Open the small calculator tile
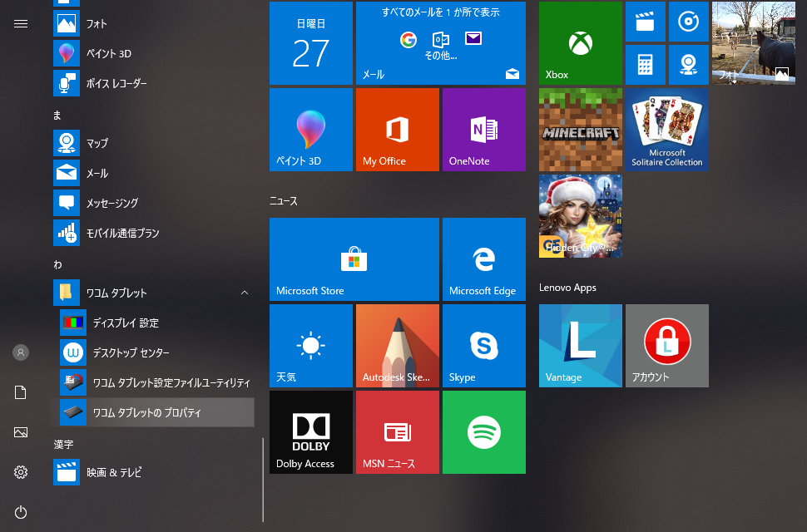This screenshot has width=807, height=532. click(646, 65)
